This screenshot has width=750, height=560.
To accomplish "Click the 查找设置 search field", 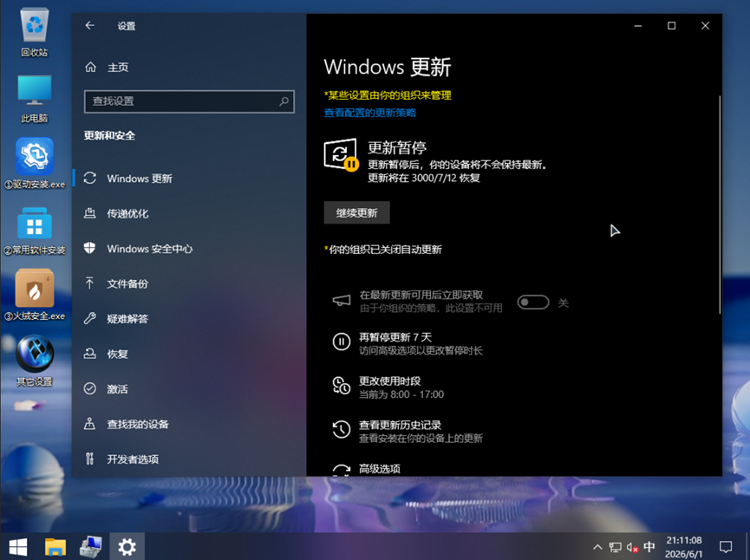I will tap(189, 101).
